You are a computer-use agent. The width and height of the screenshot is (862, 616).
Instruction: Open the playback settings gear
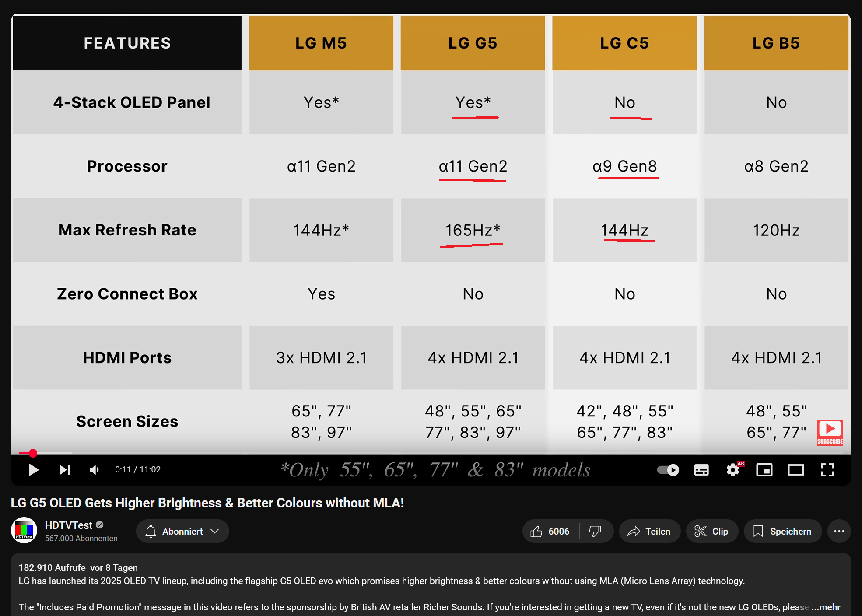point(732,469)
